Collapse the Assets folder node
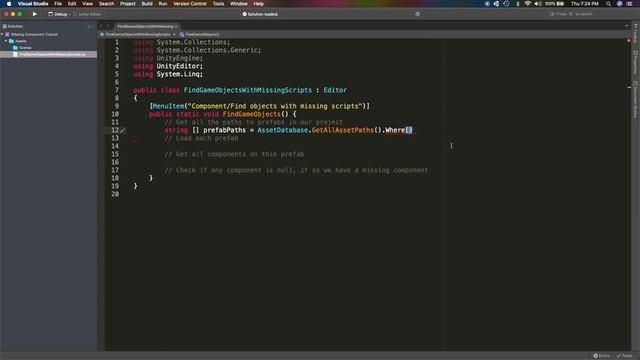 point(6,41)
